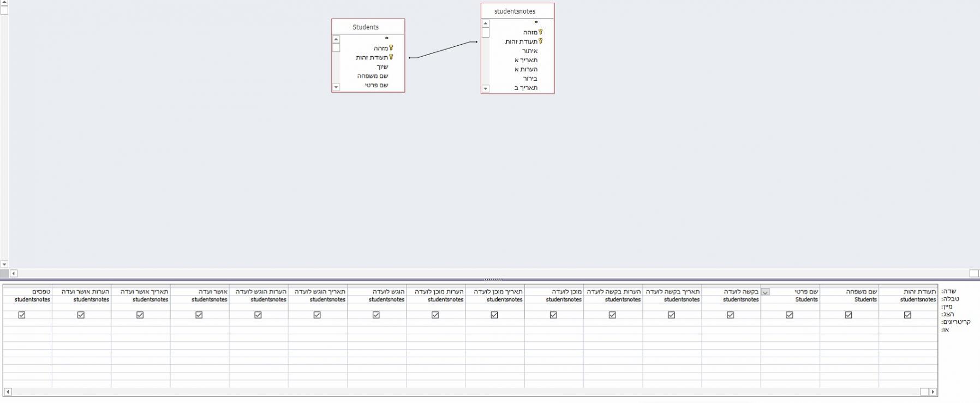Uncheck the Show box for the תעודת זהות grid column
Image resolution: width=980 pixels, height=403 pixels.
(907, 315)
